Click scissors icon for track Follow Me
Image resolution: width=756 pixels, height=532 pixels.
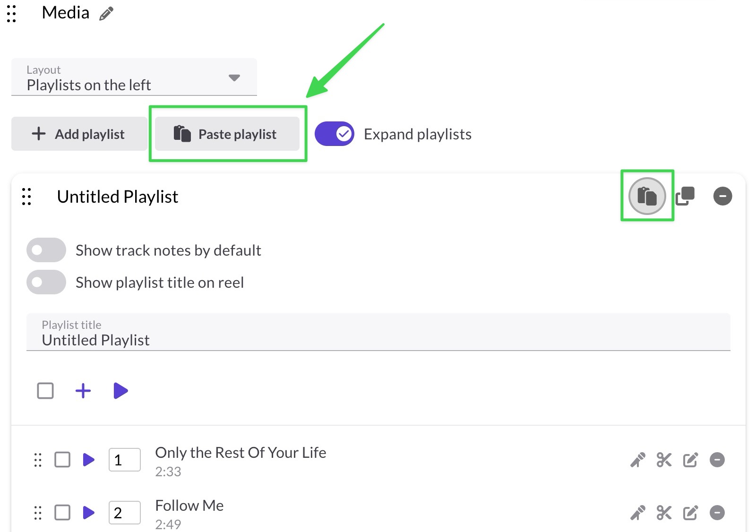[664, 513]
